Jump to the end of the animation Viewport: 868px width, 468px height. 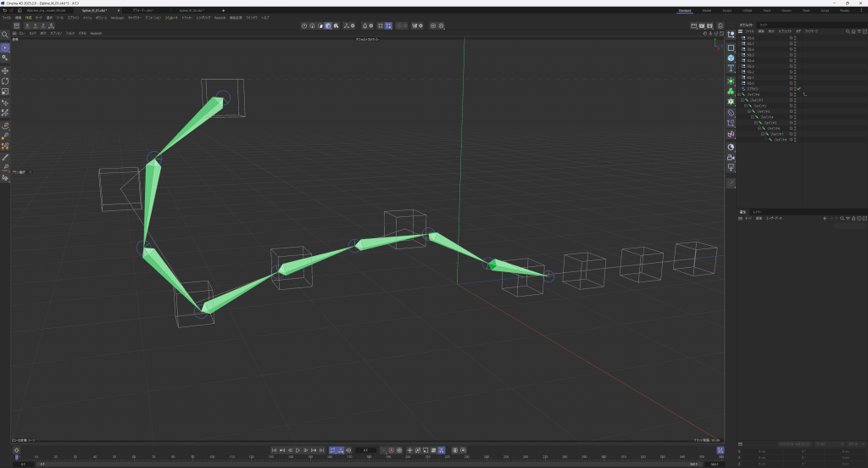pos(321,450)
